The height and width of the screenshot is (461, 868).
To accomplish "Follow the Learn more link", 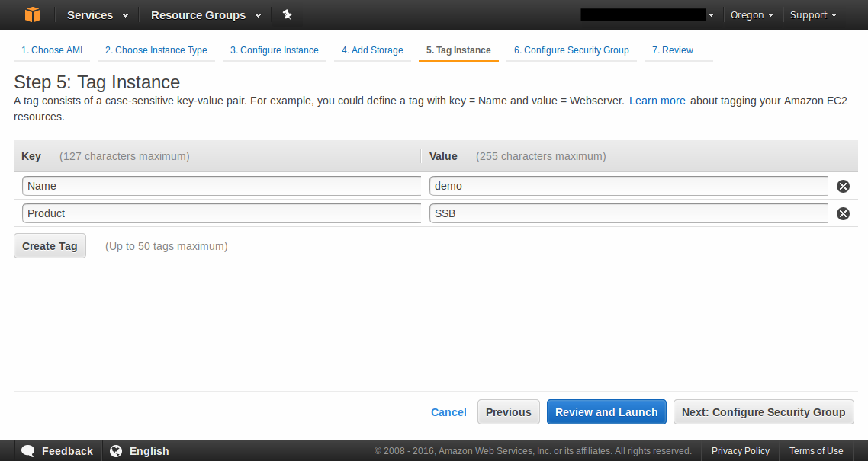I will coord(657,101).
